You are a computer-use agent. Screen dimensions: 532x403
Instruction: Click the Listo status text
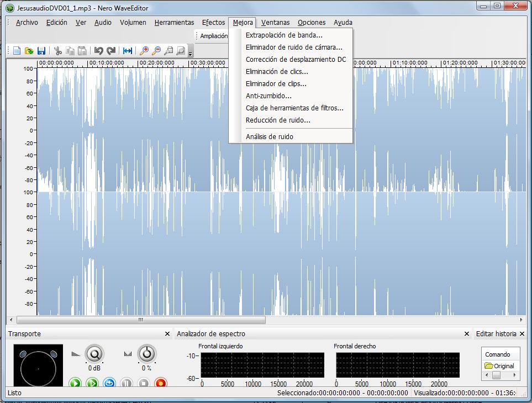(x=14, y=393)
